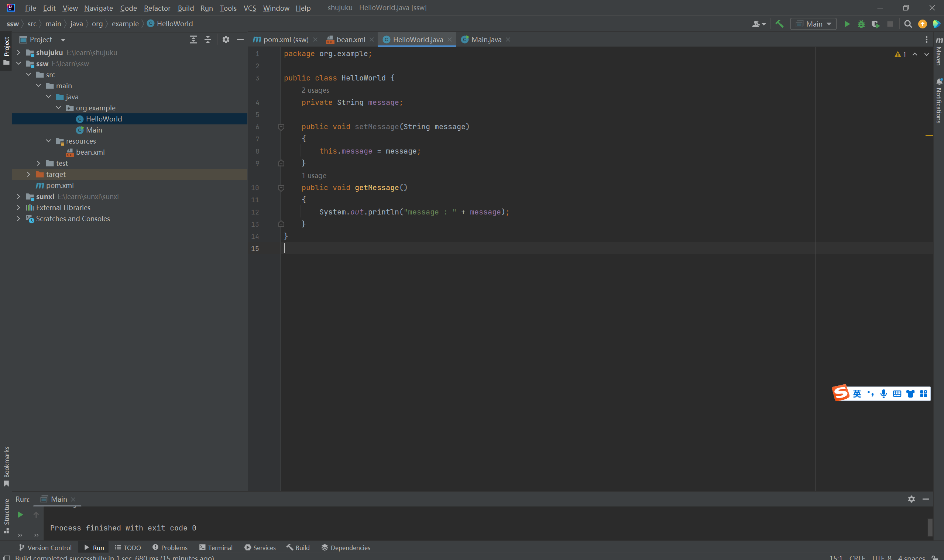Click the Build project hammer icon

tap(779, 24)
